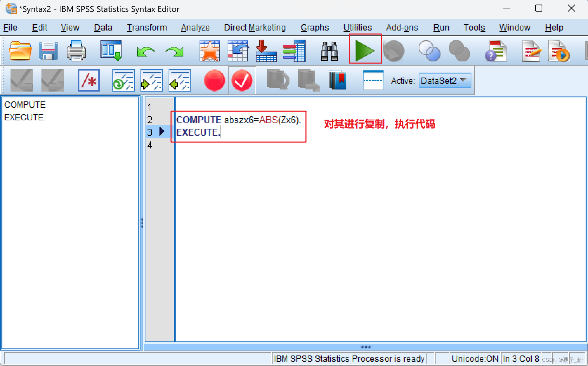588x366 pixels.
Task: Click the Unicode:ON status bar entry
Action: click(x=475, y=359)
